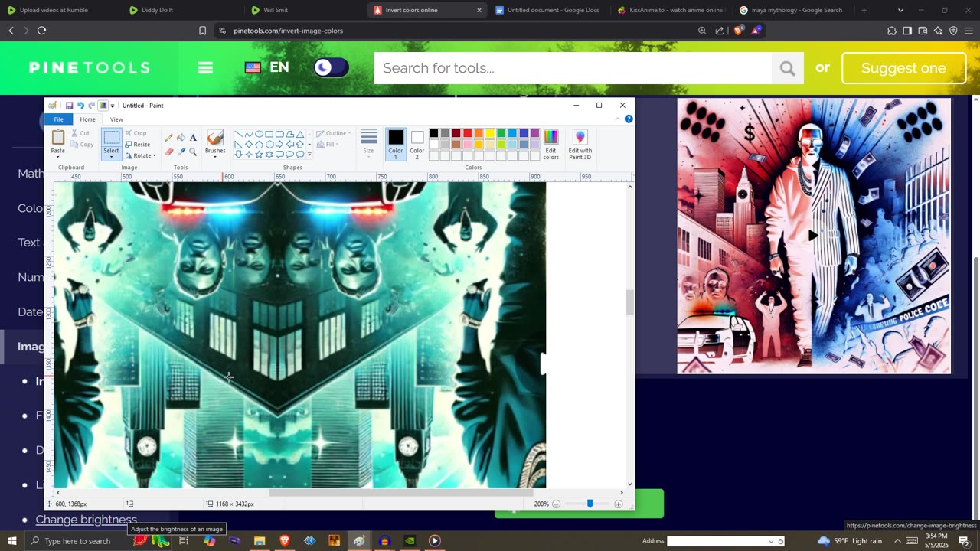This screenshot has width=980, height=551.
Task: Open the Select dropdown arrow
Action: [111, 157]
